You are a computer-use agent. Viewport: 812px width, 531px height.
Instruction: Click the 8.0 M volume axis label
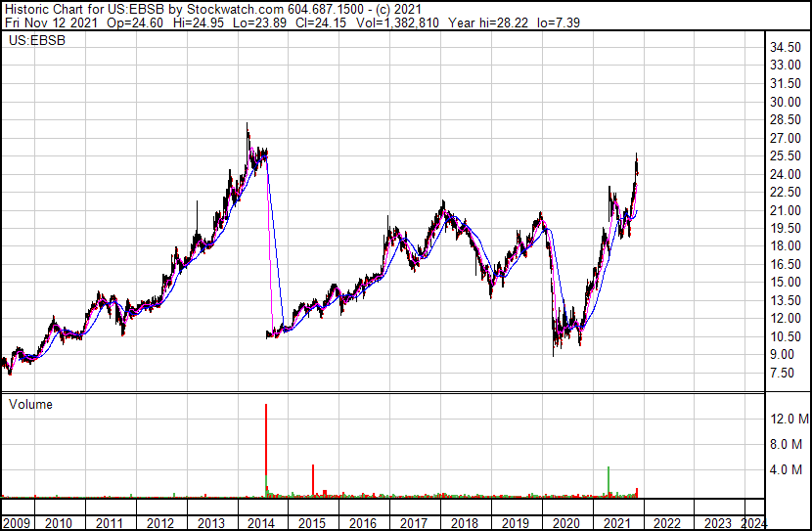pos(787,444)
